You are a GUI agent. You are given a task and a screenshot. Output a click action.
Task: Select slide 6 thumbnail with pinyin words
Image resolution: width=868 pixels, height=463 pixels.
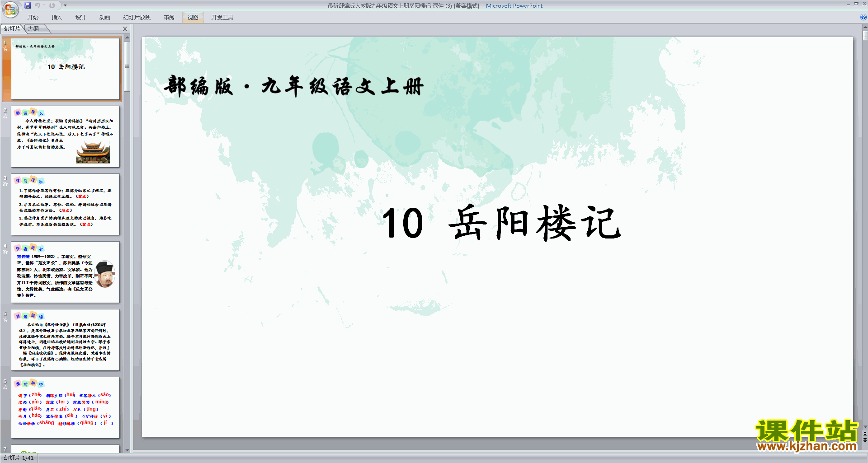coord(66,407)
